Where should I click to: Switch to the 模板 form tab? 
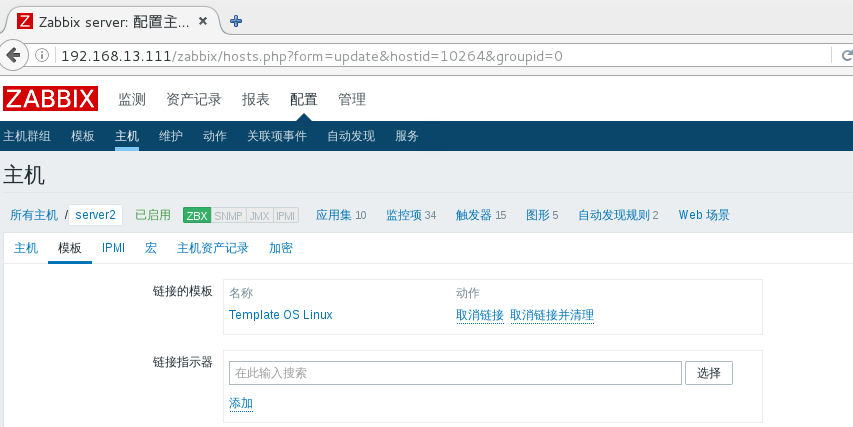70,249
